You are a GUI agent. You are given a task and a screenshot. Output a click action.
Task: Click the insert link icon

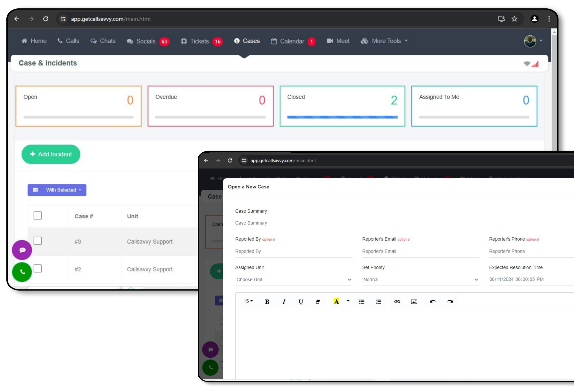(x=397, y=301)
